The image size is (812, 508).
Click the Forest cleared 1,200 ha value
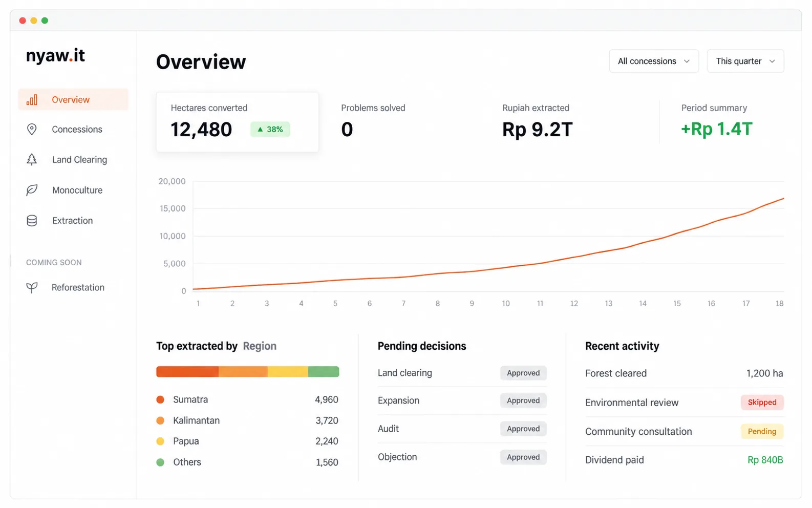coord(764,373)
